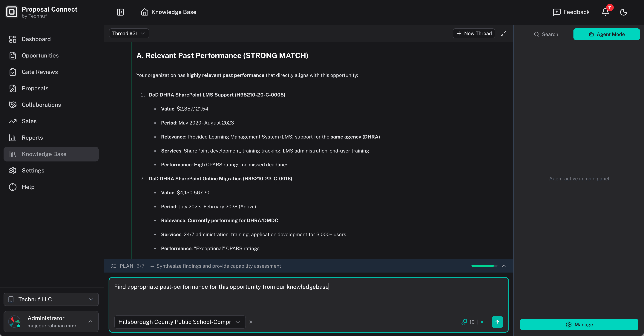Click the message input text field

[x=308, y=295]
